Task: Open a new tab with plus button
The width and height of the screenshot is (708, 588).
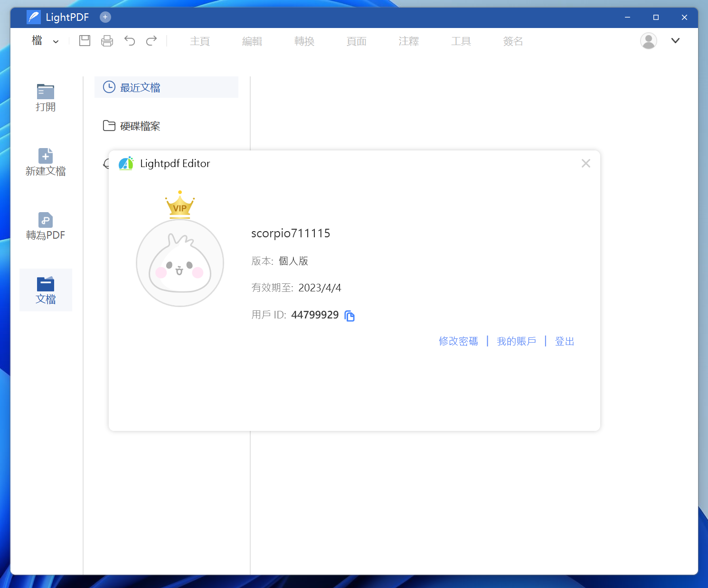Action: (105, 17)
